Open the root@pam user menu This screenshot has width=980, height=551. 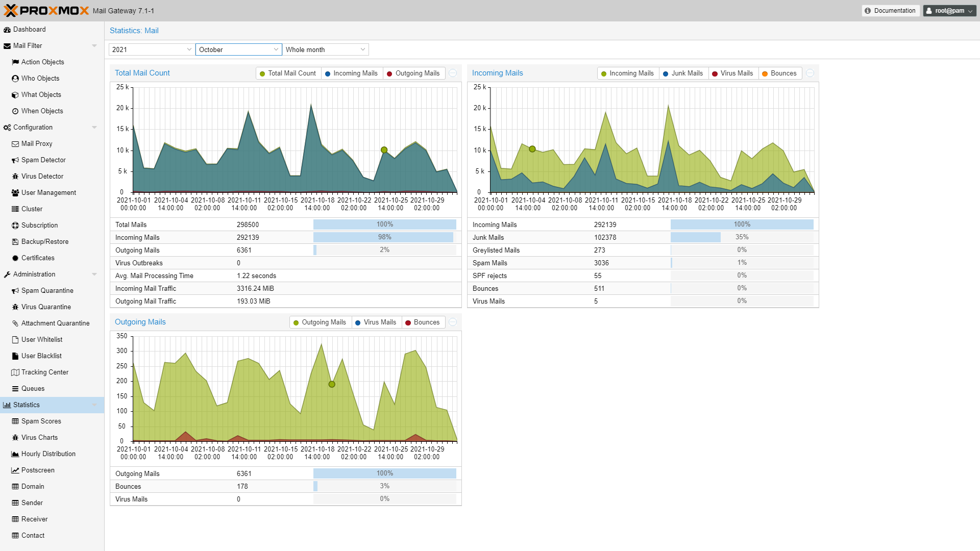pos(949,11)
